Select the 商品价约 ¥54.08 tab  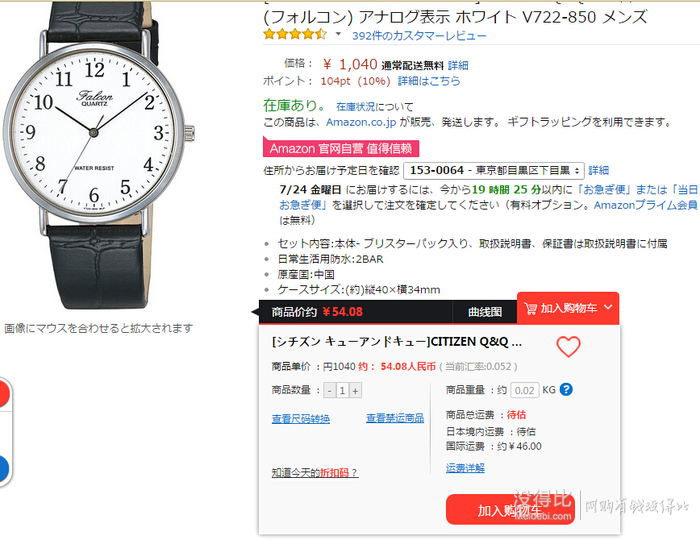pos(317,312)
